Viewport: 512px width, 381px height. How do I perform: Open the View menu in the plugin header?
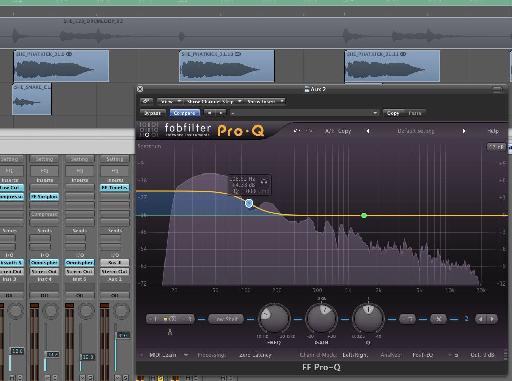pyautogui.click(x=169, y=101)
